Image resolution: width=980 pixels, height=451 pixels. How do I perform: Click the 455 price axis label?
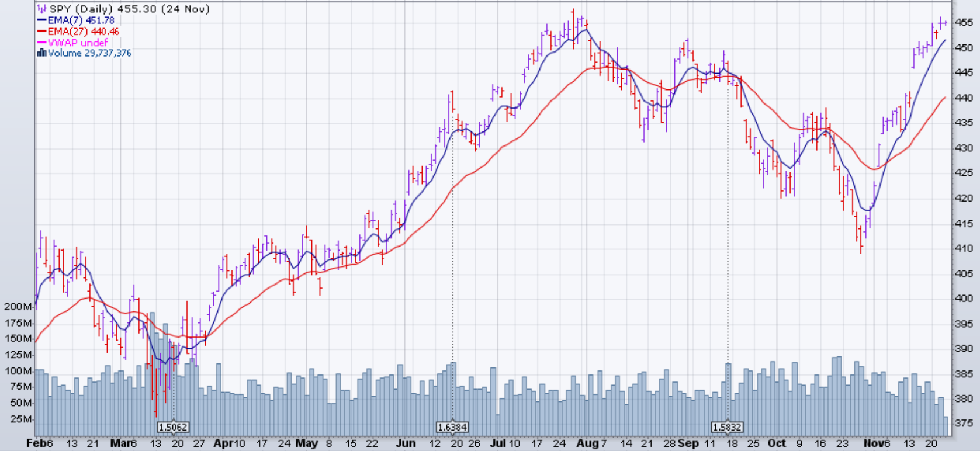click(964, 23)
